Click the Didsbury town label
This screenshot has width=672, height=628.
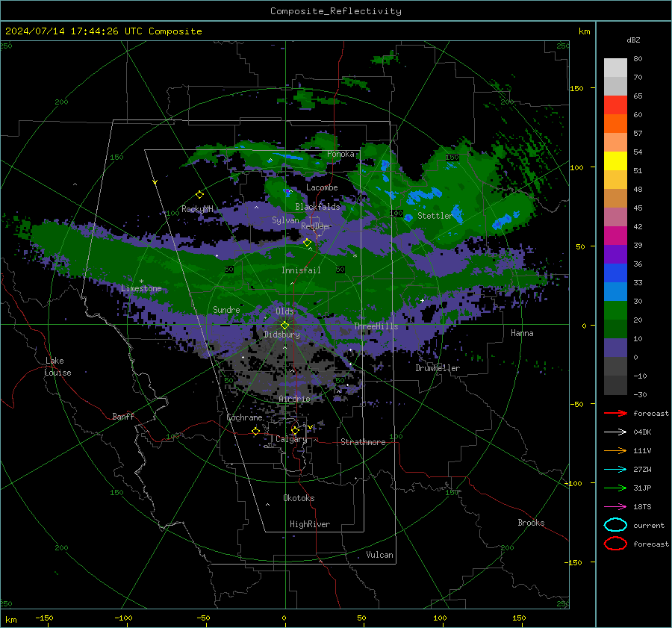(x=281, y=335)
